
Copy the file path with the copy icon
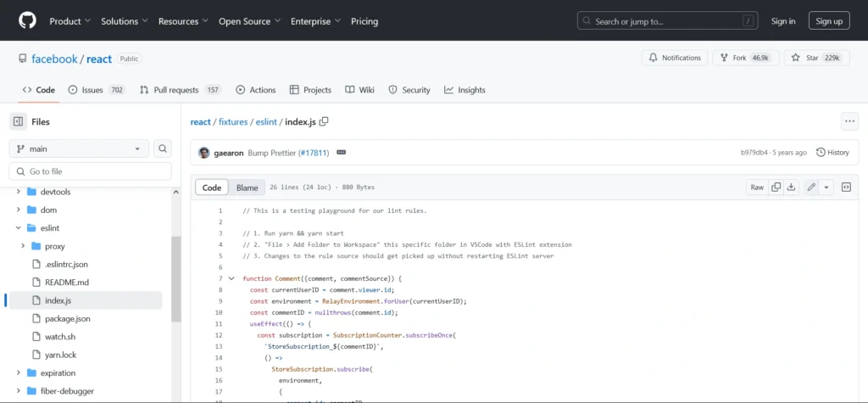[323, 122]
